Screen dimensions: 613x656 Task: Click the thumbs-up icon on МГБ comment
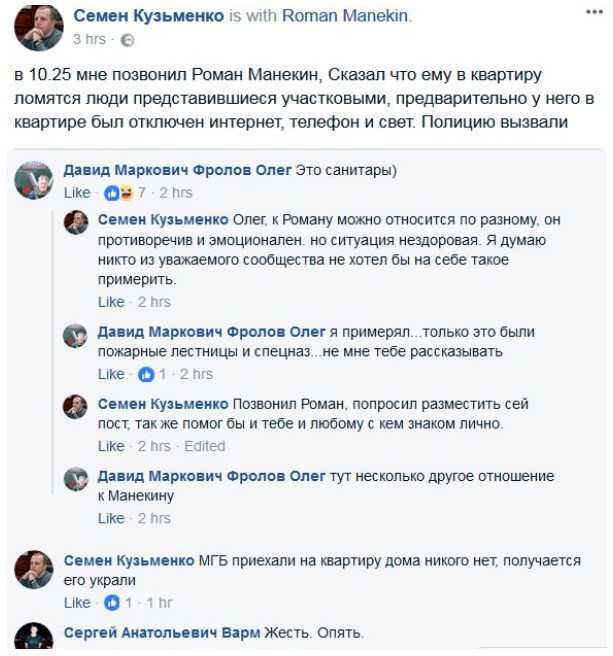coord(112,603)
